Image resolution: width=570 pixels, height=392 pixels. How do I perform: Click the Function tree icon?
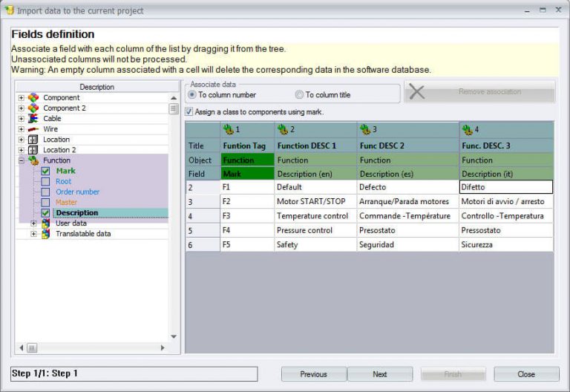coord(33,160)
